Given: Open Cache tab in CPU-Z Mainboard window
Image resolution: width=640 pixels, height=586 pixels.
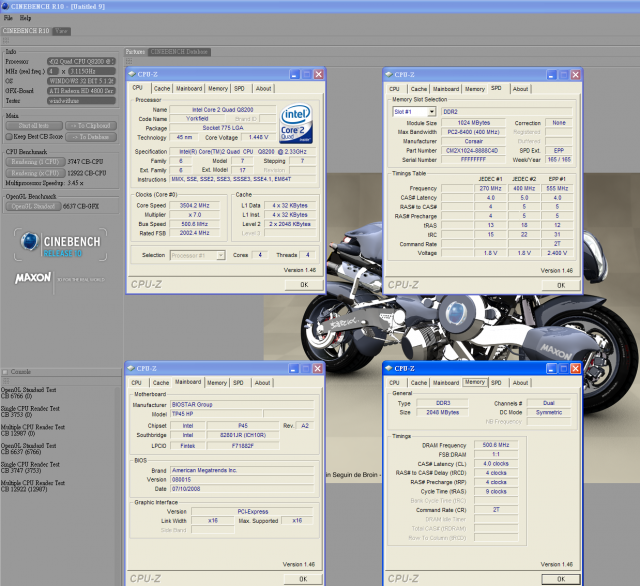Looking at the screenshot, I should click(161, 383).
